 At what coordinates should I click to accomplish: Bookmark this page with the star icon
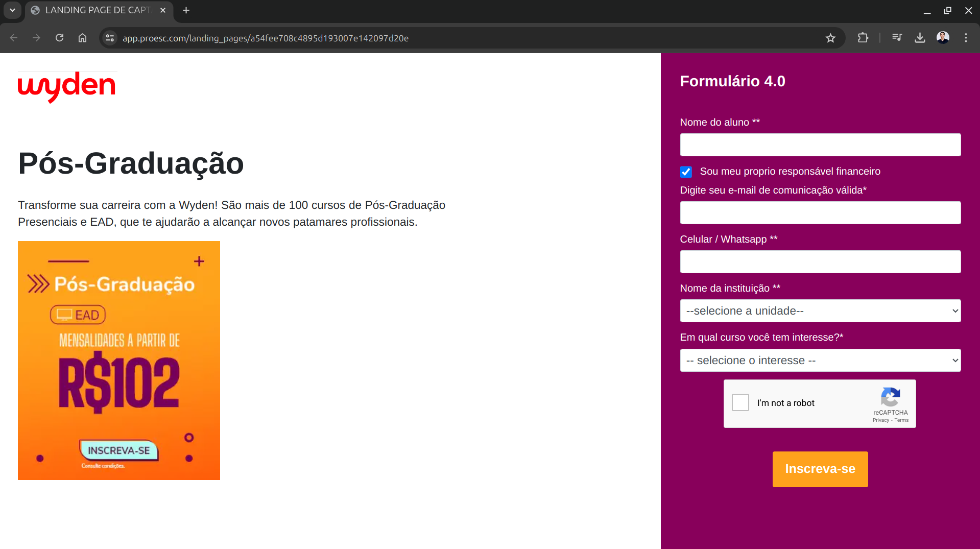(830, 38)
